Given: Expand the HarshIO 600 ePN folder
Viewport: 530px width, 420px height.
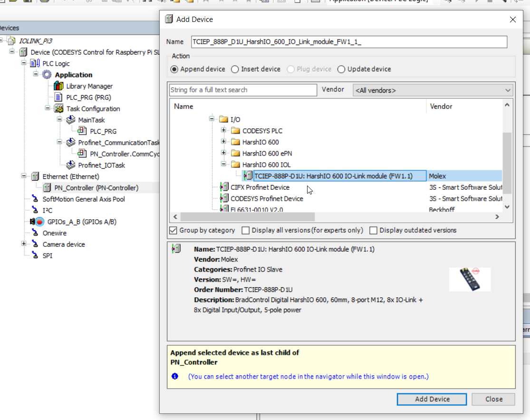Looking at the screenshot, I should tap(223, 153).
